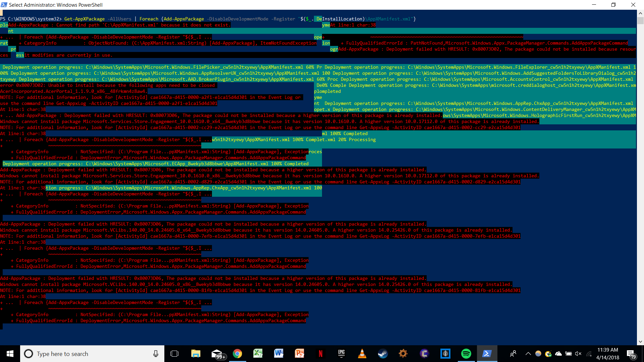Click the 'Store.Engagement_10.0.1610.0_x86' error line
This screenshot has height=362, width=644.
click(270, 176)
